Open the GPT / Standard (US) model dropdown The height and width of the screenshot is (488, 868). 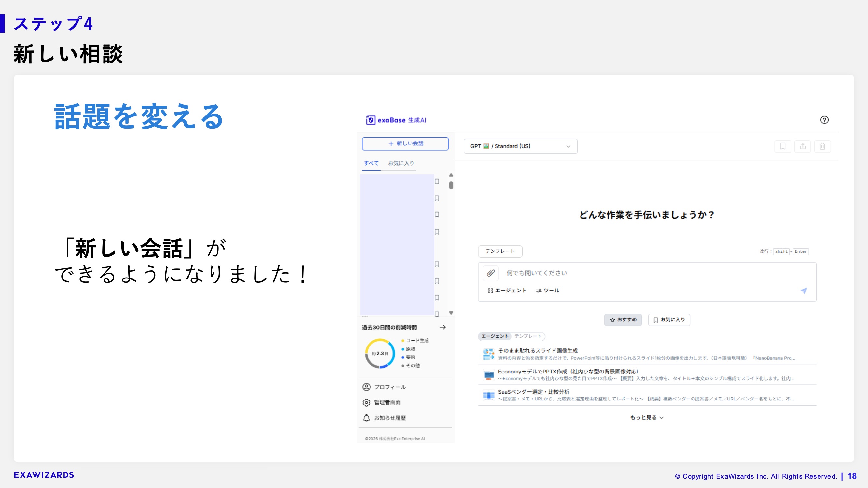[520, 146]
